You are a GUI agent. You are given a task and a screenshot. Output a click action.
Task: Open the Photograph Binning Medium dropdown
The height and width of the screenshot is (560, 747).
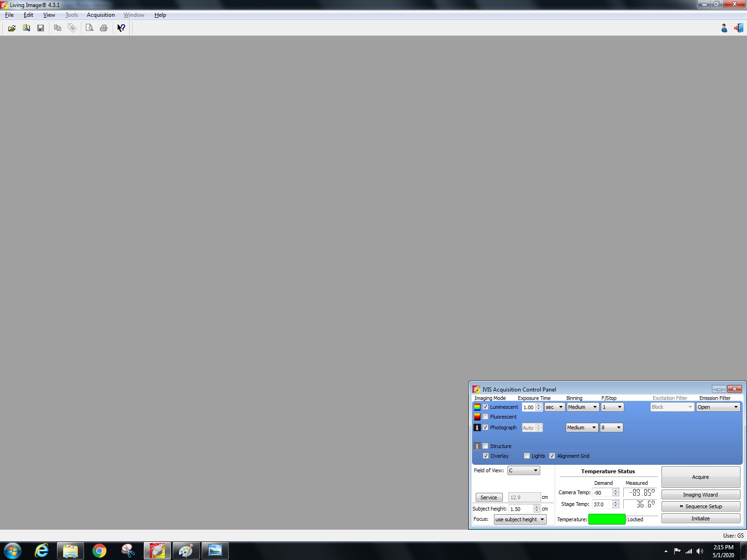(x=582, y=427)
